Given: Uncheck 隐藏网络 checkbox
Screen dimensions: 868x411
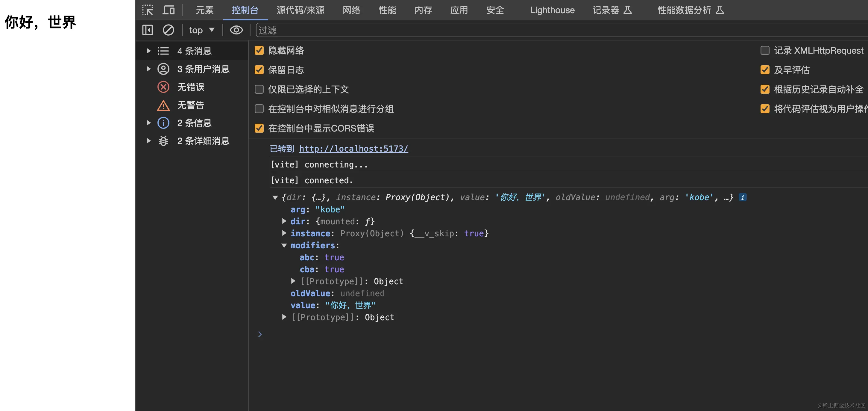Looking at the screenshot, I should tap(259, 50).
